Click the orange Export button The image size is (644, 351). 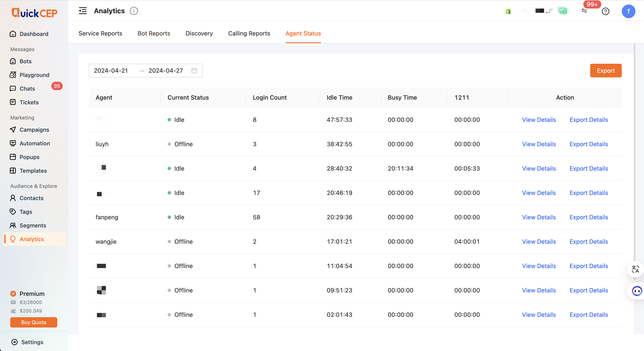606,71
